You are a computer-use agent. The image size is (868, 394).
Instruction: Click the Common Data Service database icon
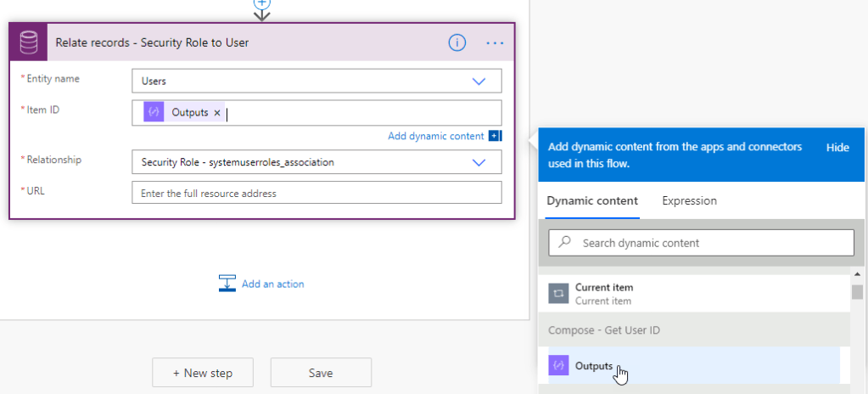click(28, 42)
